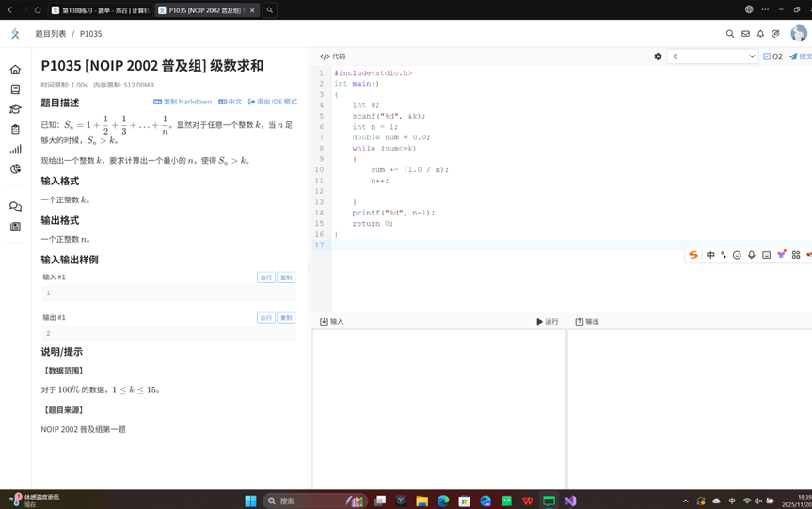Open the newspaper icon in sidebar

16,227
